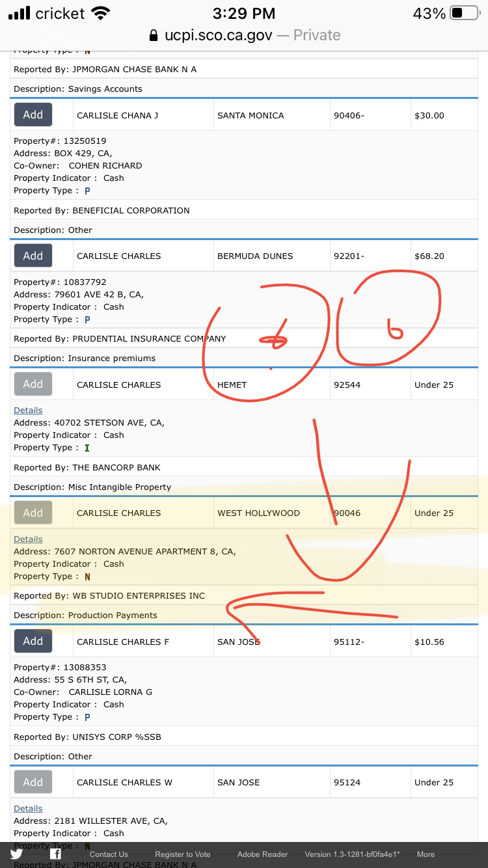Click Property Type P icon for Bermuda Dunes record
Viewport: 488px width, 868px height.
pos(87,319)
